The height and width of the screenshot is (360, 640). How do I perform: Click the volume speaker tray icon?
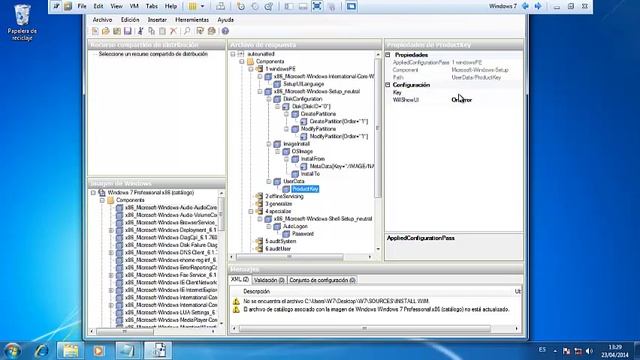[x=589, y=351]
